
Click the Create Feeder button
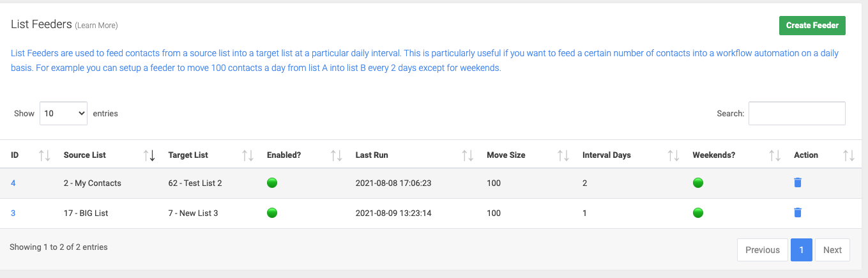point(812,26)
